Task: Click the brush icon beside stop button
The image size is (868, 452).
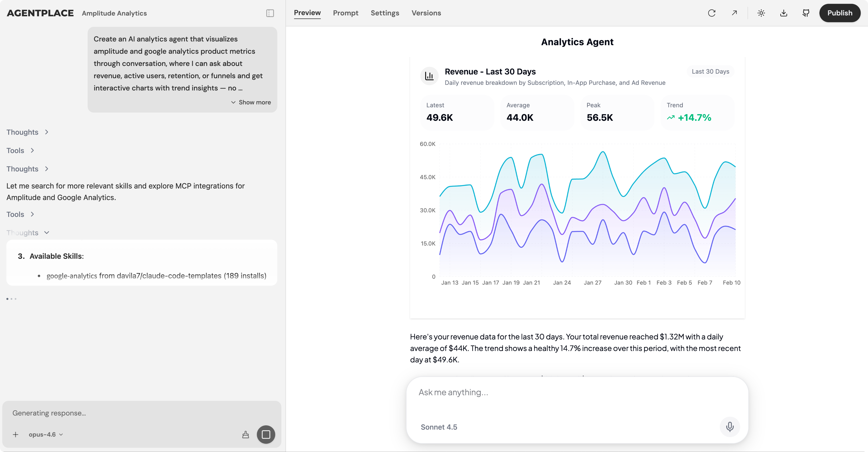Action: [246, 434]
